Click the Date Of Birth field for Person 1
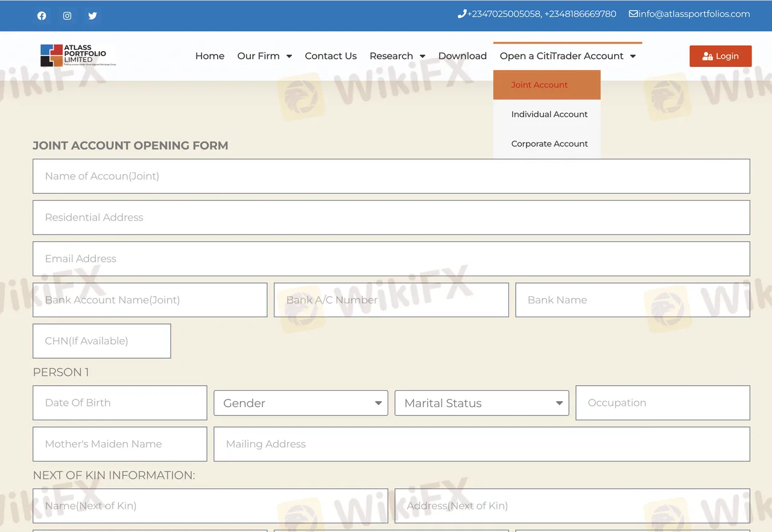Viewport: 772px width, 532px height. [x=119, y=403]
